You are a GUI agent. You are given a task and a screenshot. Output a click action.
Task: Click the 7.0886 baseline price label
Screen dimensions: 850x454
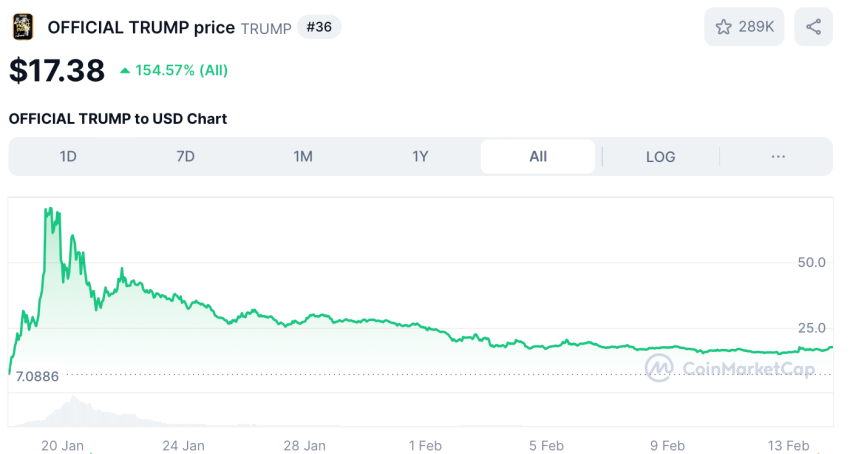pos(37,376)
